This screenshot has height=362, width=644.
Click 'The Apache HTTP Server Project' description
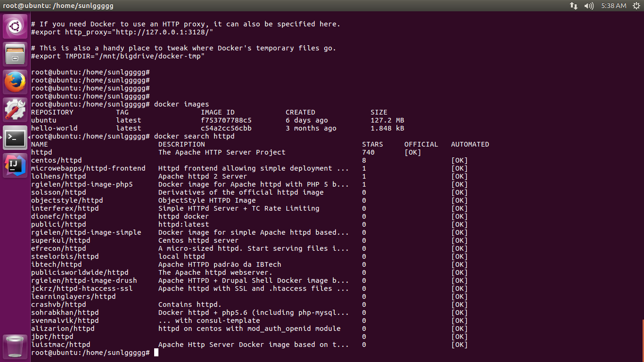pyautogui.click(x=222, y=152)
